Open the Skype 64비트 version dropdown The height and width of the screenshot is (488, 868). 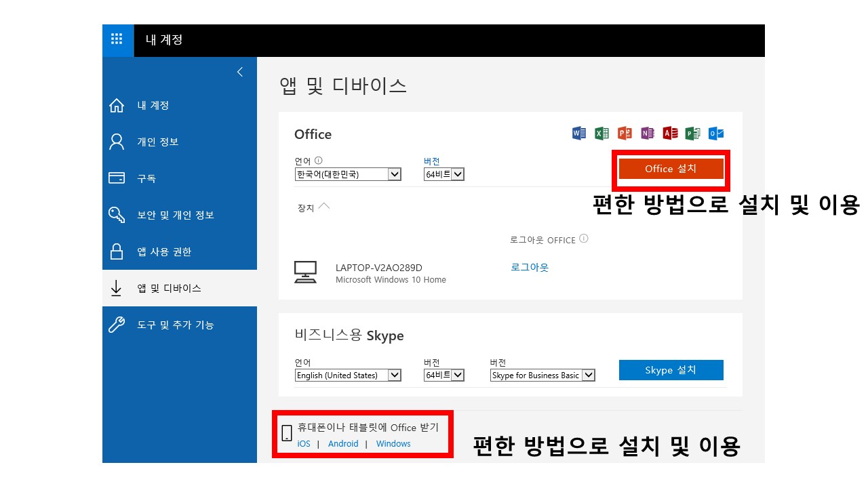click(x=443, y=375)
